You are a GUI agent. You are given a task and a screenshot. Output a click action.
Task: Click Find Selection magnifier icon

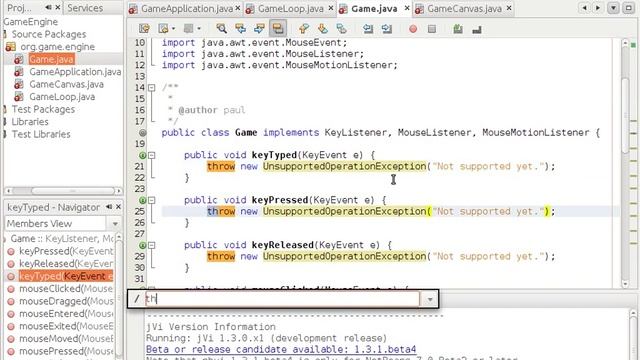[x=221, y=29]
